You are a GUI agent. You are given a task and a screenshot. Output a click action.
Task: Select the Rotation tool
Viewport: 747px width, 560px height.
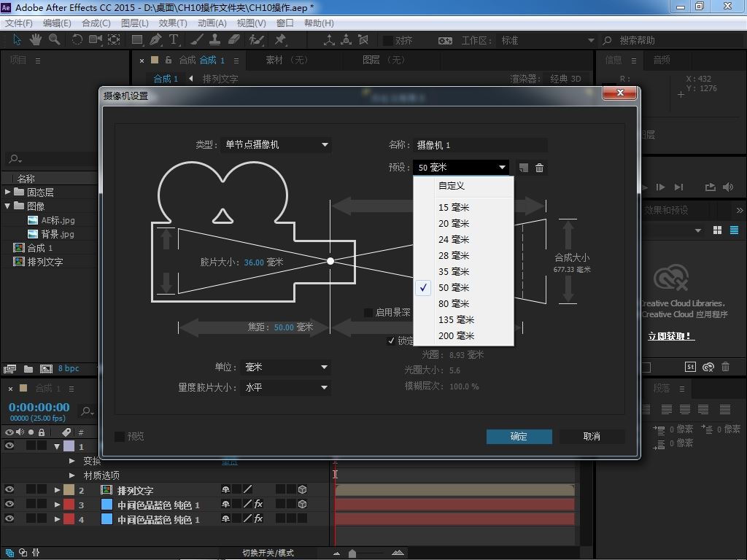tap(77, 39)
